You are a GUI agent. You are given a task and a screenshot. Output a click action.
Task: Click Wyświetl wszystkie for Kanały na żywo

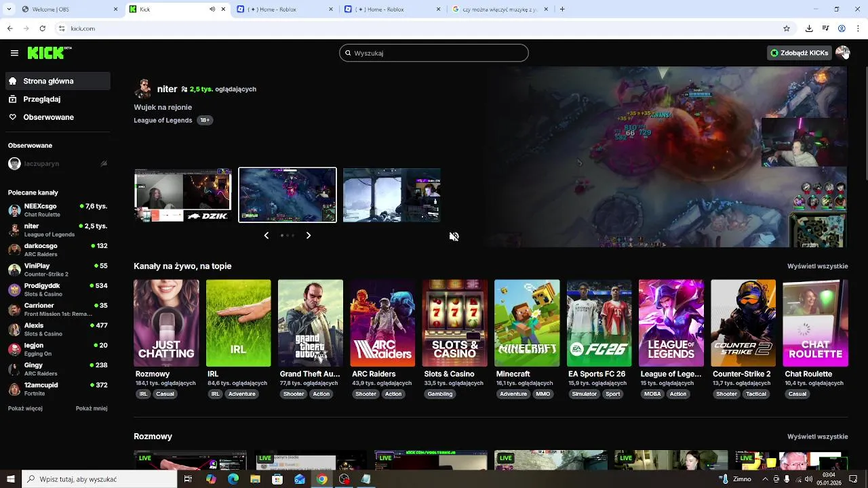point(818,266)
